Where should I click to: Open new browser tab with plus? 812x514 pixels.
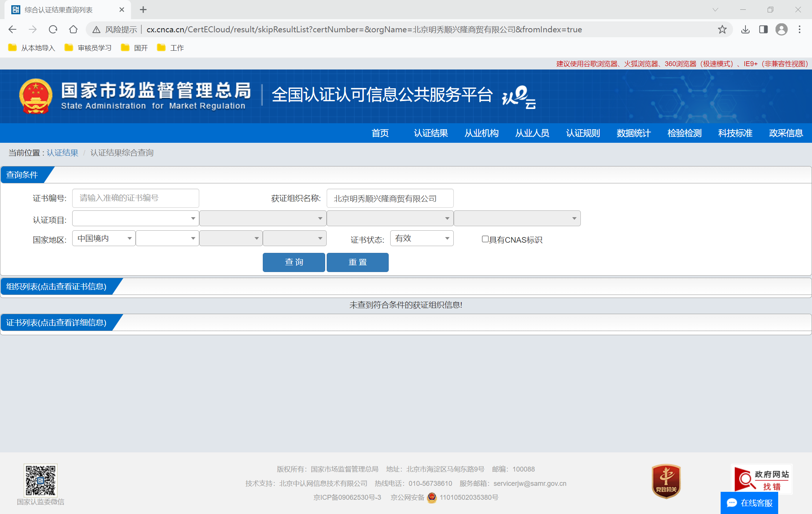point(143,10)
